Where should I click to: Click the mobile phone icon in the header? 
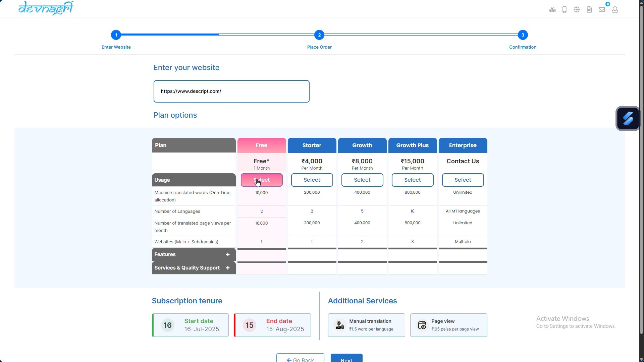565,10
